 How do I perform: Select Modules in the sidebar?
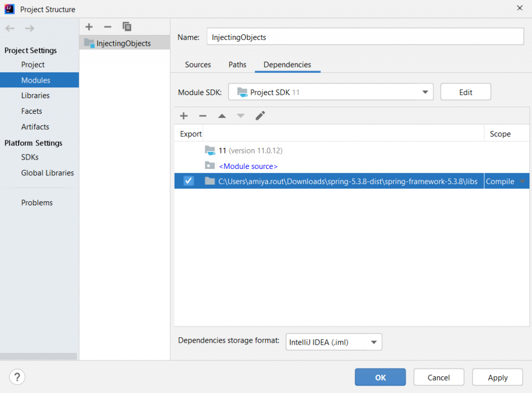pyautogui.click(x=39, y=80)
